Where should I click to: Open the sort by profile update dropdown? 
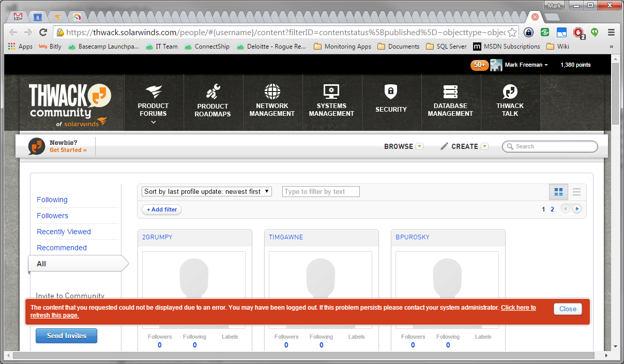[x=207, y=191]
